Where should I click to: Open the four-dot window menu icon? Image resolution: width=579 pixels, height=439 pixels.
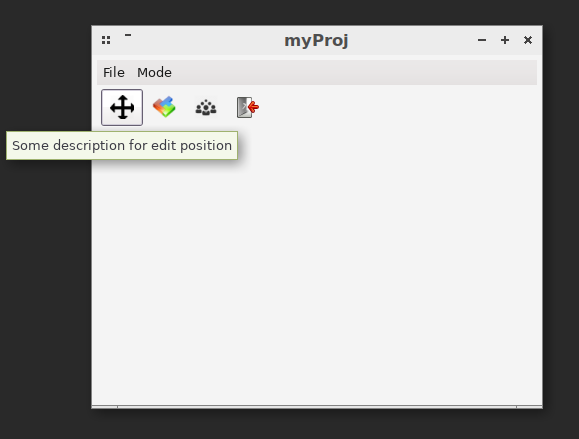click(106, 40)
